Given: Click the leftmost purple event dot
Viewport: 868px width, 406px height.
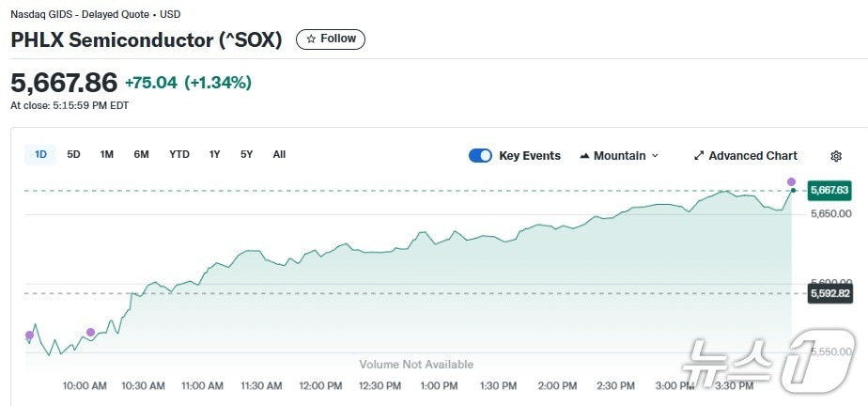Looking at the screenshot, I should click(29, 335).
